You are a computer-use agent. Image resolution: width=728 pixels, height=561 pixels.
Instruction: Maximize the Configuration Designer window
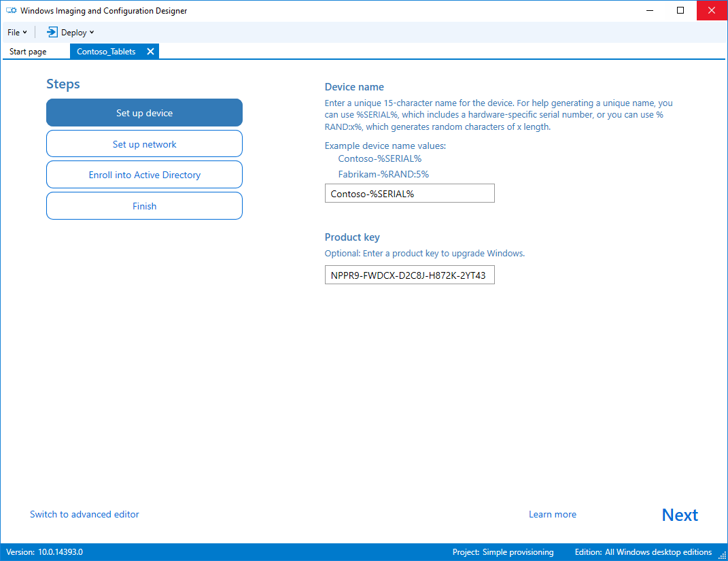point(680,10)
